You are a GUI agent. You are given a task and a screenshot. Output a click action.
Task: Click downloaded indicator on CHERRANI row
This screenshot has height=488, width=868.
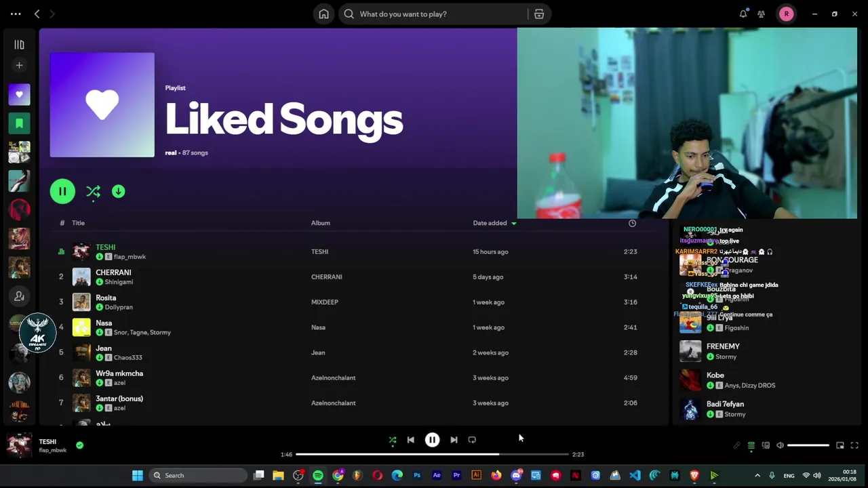click(x=100, y=282)
